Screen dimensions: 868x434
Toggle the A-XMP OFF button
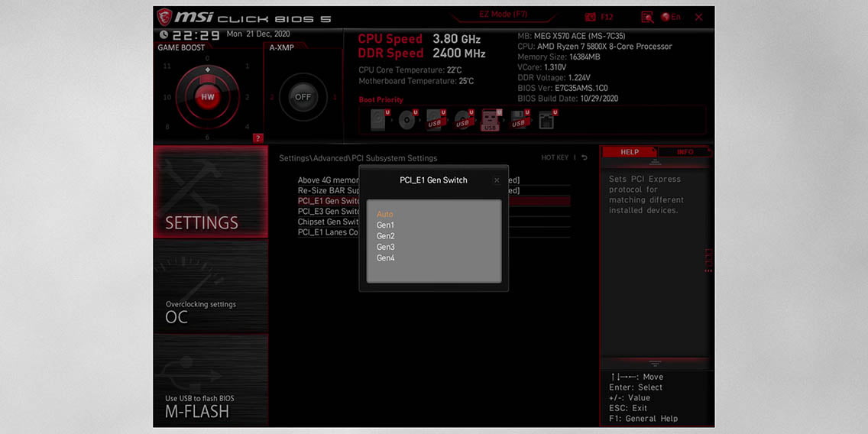[x=303, y=97]
